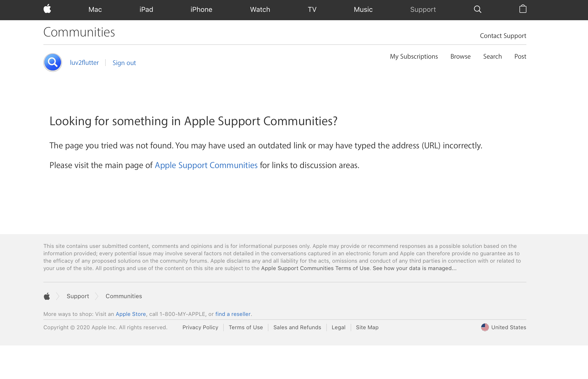Open the Mac menu item

coord(95,10)
